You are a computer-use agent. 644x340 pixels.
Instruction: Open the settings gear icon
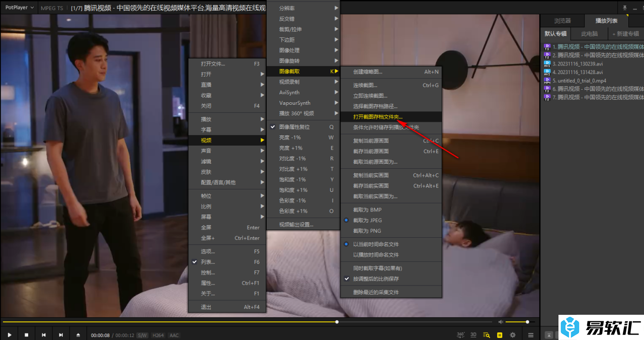point(513,335)
